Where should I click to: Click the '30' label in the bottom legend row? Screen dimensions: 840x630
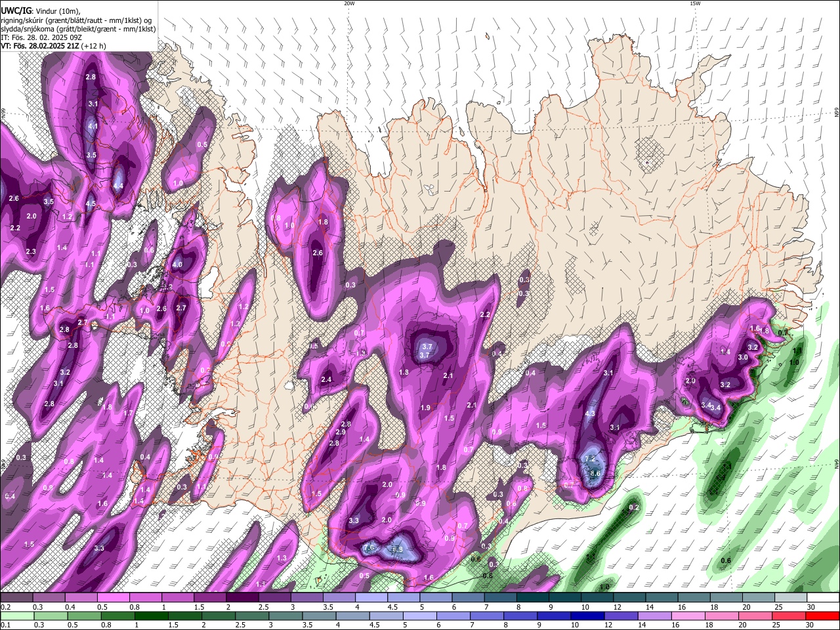(811, 625)
